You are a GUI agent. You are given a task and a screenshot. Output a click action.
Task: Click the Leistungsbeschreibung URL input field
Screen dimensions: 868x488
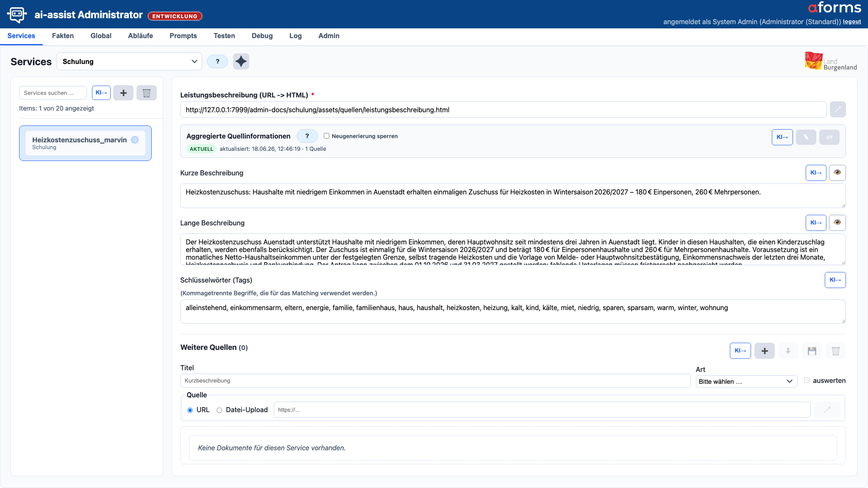click(504, 110)
